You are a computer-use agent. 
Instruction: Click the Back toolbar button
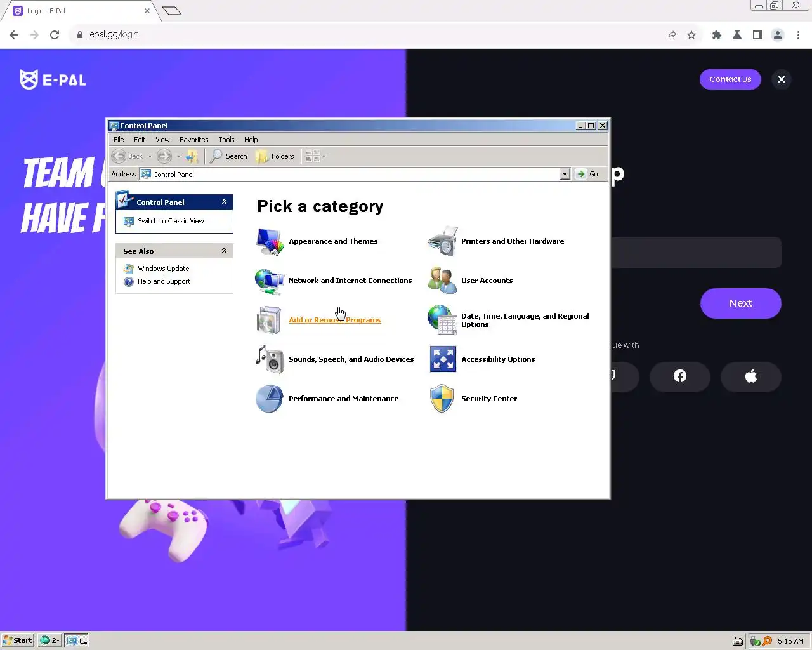pyautogui.click(x=128, y=156)
